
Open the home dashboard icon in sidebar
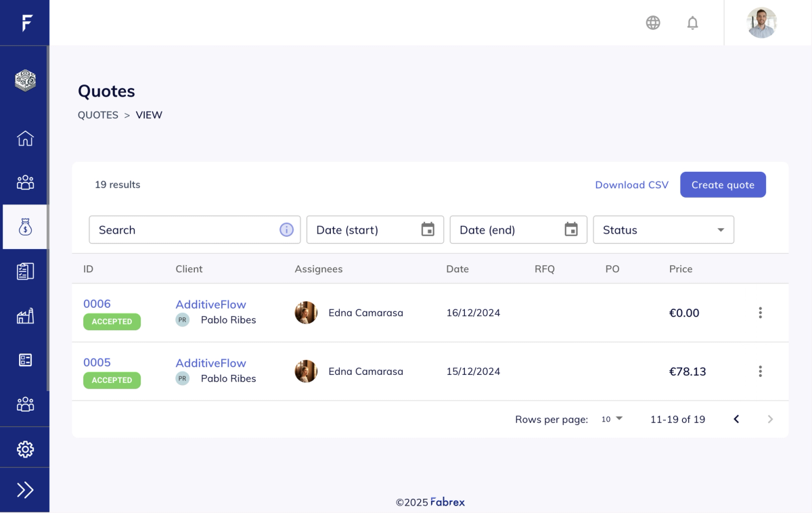coord(25,138)
